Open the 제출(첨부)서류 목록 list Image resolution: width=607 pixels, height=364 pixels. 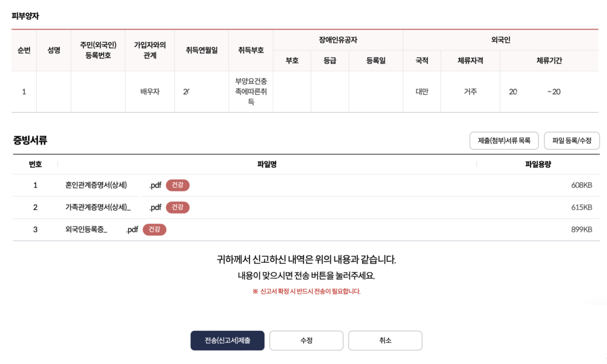coord(504,141)
